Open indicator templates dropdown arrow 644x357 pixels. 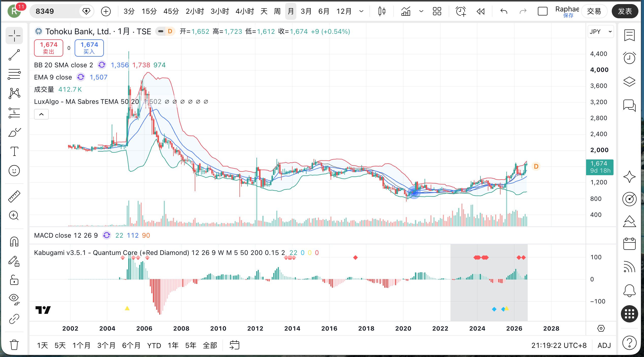tap(421, 11)
